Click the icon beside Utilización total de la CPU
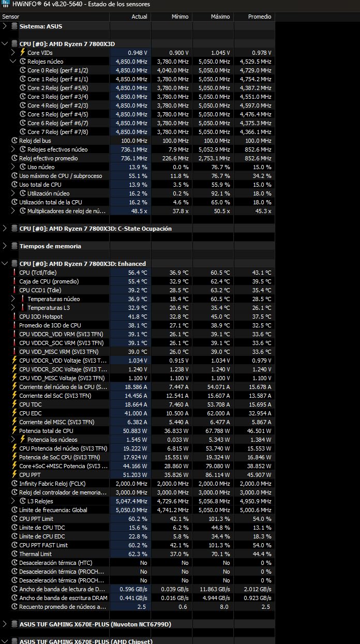This screenshot has height=644, width=360. click(14, 202)
